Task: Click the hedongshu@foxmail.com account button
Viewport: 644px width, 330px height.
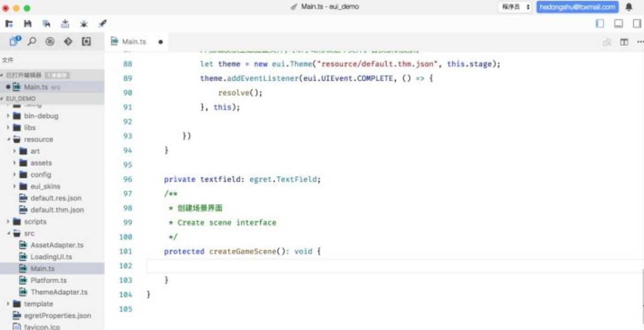Action: coord(578,7)
